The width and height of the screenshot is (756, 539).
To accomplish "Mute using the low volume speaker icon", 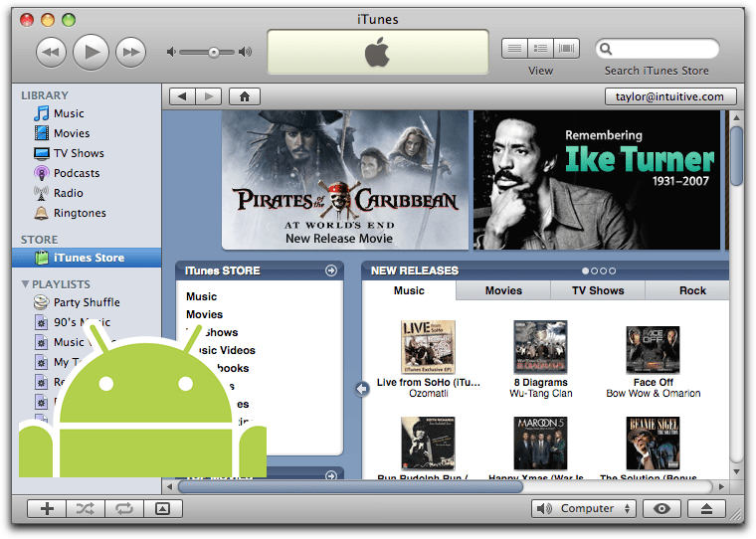I will point(171,52).
